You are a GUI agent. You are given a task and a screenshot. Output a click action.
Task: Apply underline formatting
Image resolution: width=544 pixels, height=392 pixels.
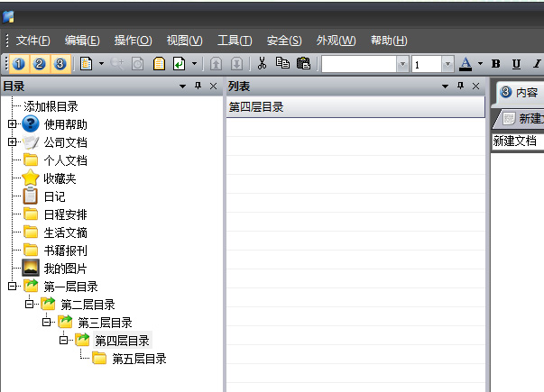(516, 64)
